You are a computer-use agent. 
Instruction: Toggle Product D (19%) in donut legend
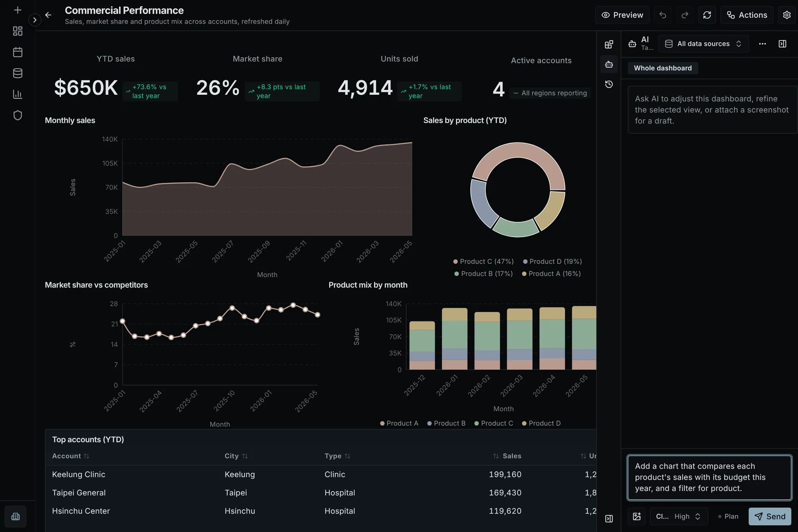coord(552,261)
